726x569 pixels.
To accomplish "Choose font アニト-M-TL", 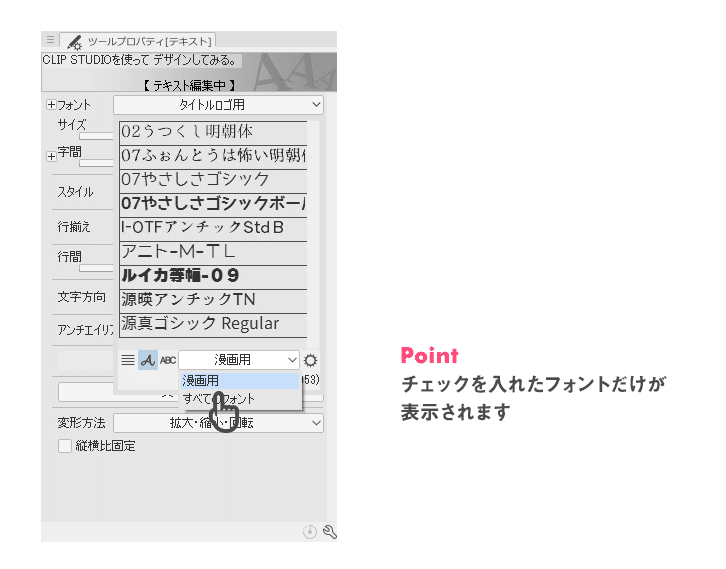I will click(x=213, y=253).
